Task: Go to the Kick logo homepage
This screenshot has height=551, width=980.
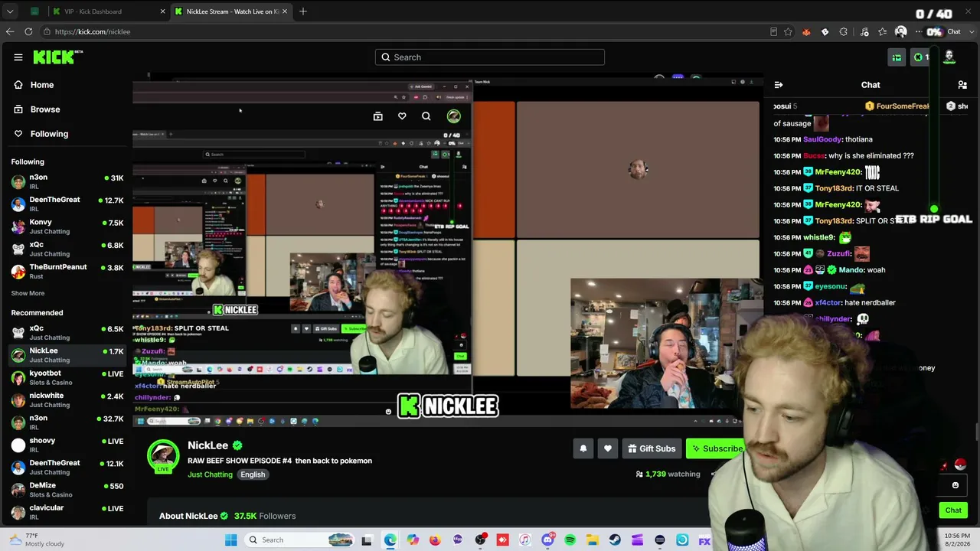Action: [x=57, y=57]
